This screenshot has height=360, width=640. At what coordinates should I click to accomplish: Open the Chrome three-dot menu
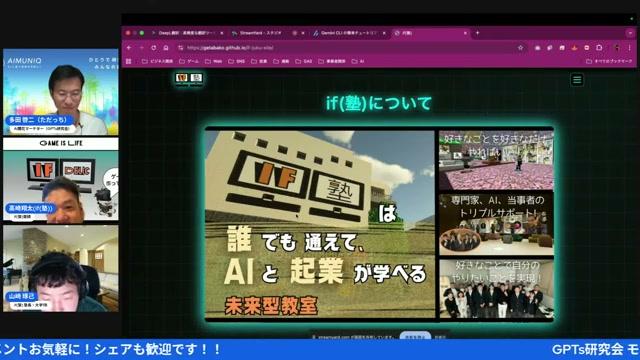click(x=629, y=48)
